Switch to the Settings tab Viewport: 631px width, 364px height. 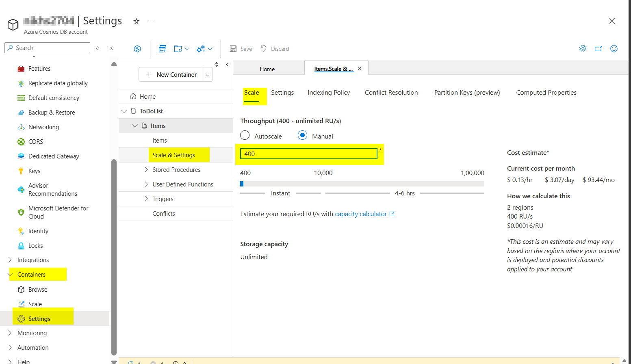point(282,93)
